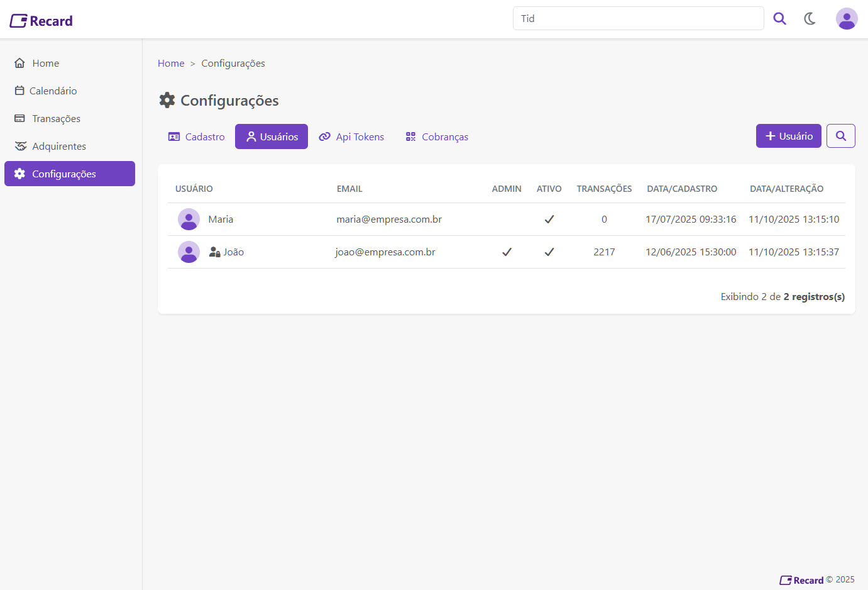The height and width of the screenshot is (590, 868).
Task: Select Configurações in the sidebar
Action: point(69,174)
